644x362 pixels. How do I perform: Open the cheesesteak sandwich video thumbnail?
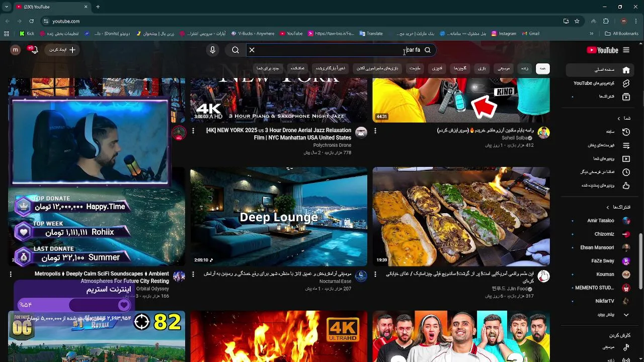coord(461,216)
